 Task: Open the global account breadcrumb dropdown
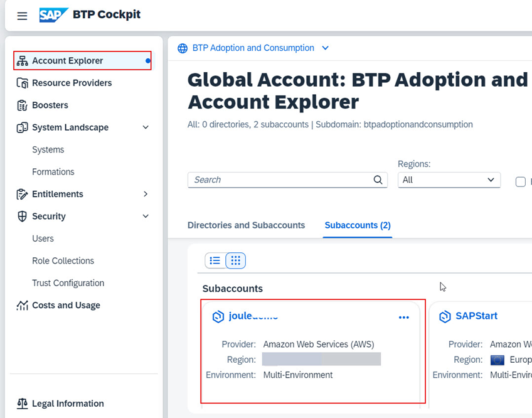point(325,48)
